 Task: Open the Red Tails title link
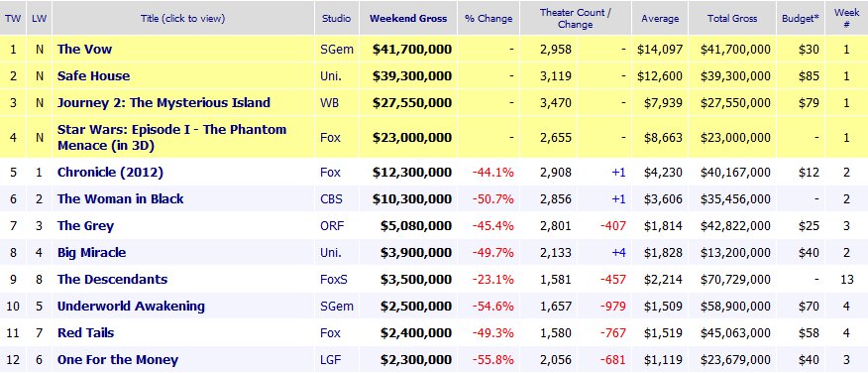[x=85, y=332]
